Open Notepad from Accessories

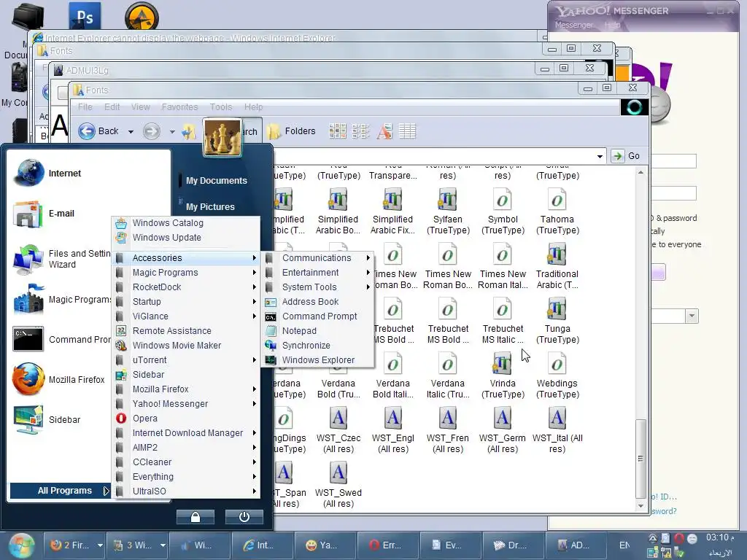click(318, 331)
